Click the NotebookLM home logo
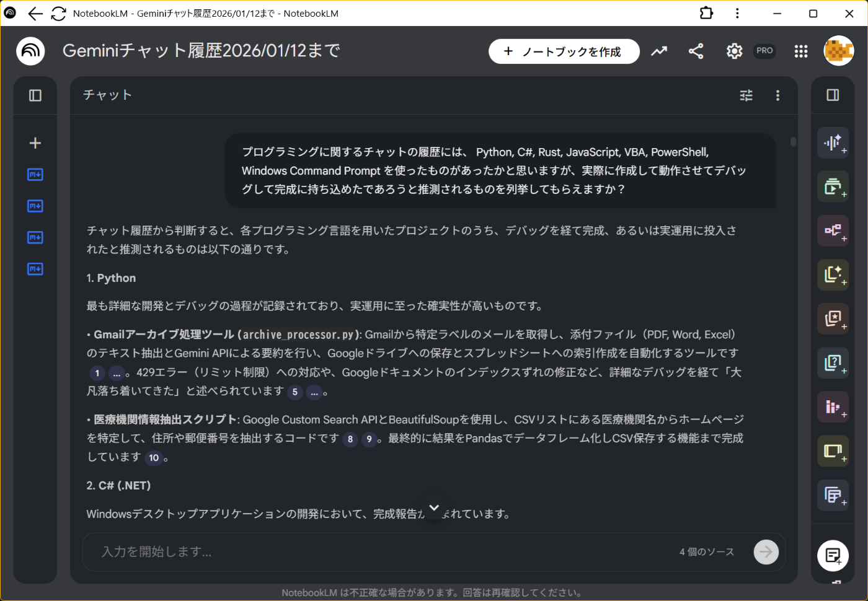868x601 pixels. [30, 51]
